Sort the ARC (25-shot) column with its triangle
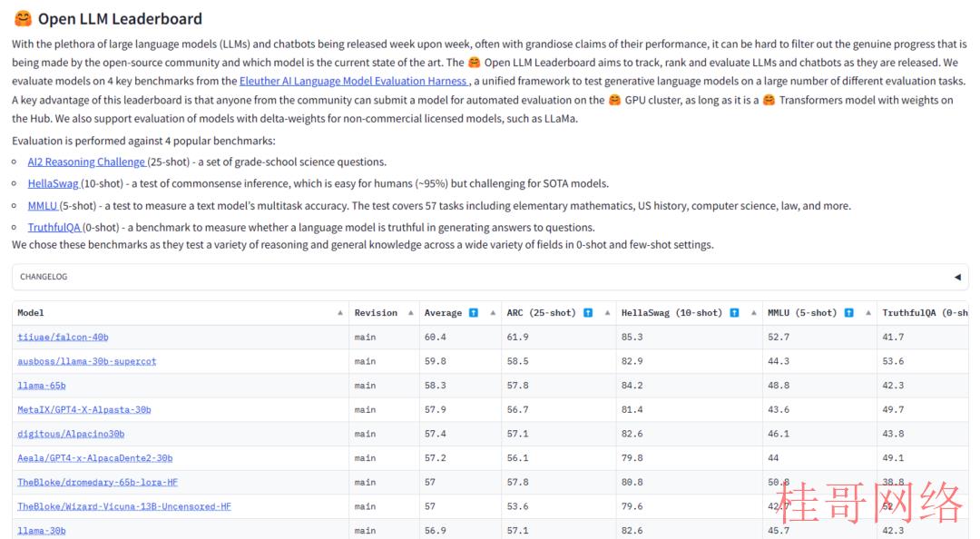980x539 pixels. (x=607, y=313)
